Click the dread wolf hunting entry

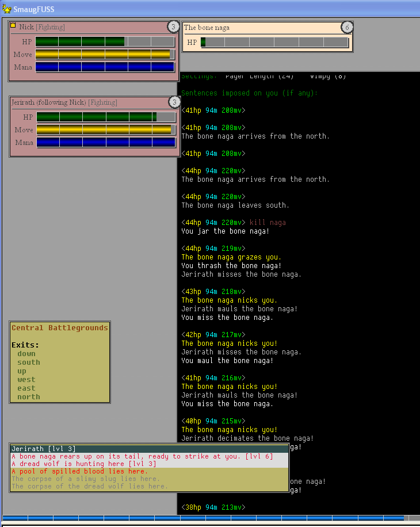click(83, 464)
